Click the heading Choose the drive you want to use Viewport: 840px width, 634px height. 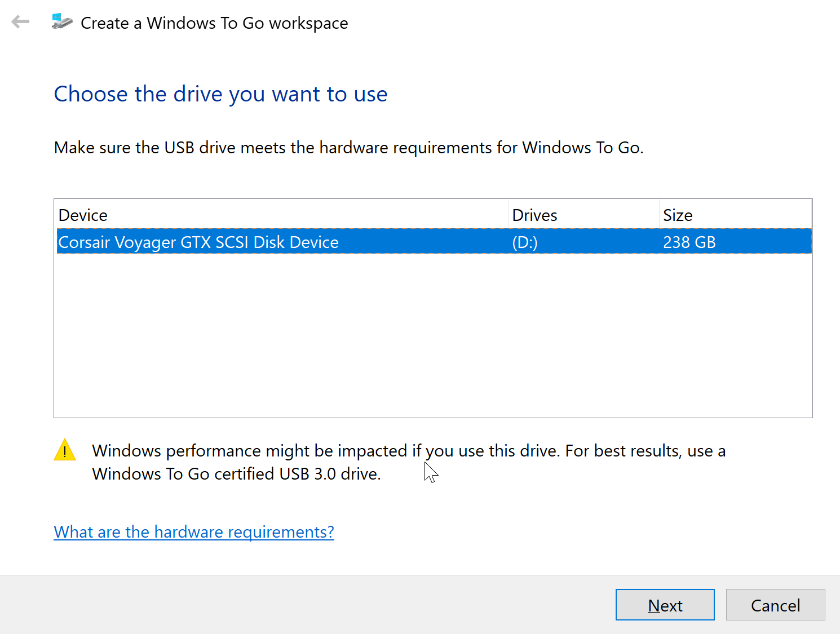[x=220, y=94]
